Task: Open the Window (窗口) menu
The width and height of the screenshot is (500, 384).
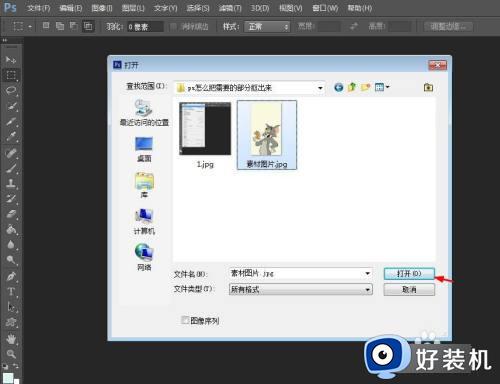Action: [325, 8]
